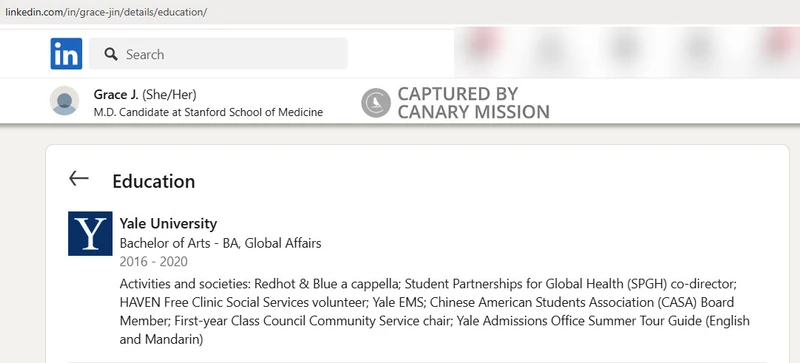Focus the LinkedIn Search field
The height and width of the screenshot is (363, 800).
[x=218, y=54]
